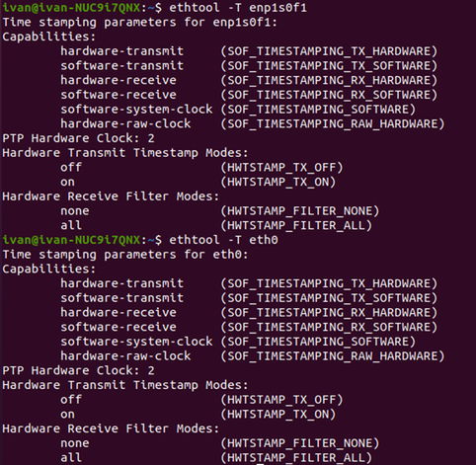Click the first ivan@ivan-NUC9i7QNX prompt text

71,7
